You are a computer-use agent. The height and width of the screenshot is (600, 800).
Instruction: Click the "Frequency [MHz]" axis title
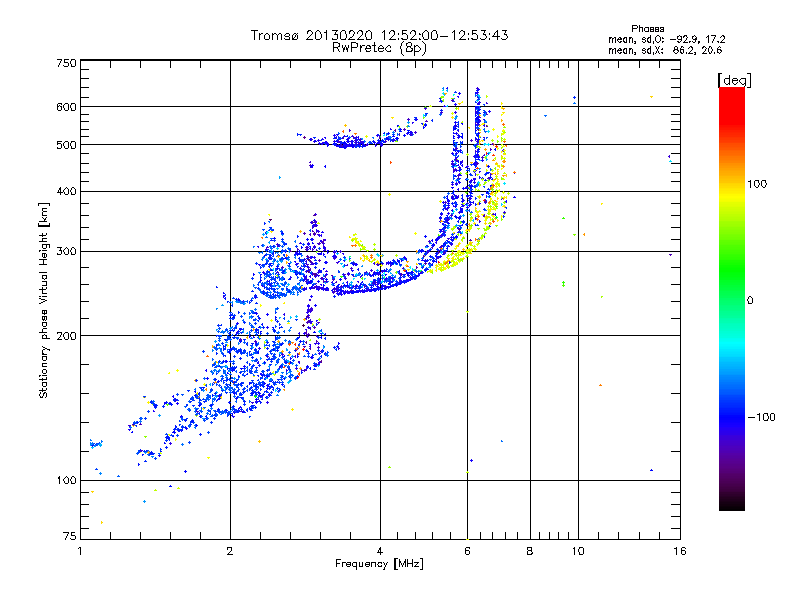point(379,564)
